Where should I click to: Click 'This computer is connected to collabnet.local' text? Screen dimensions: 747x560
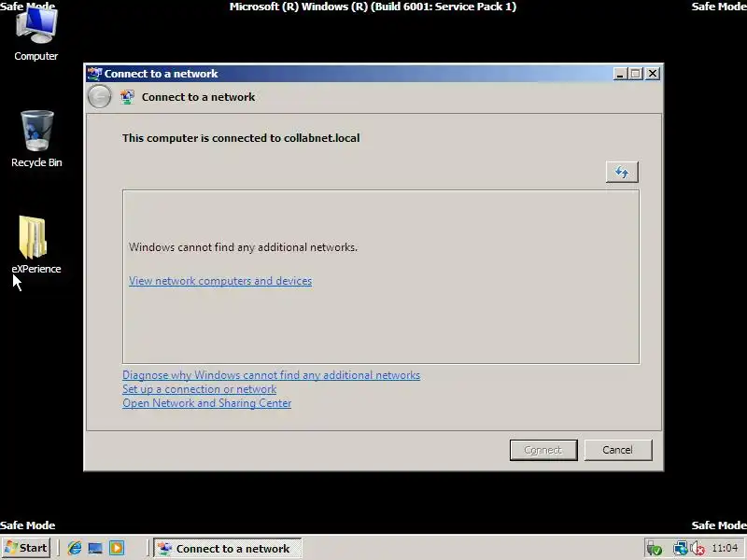pos(241,138)
